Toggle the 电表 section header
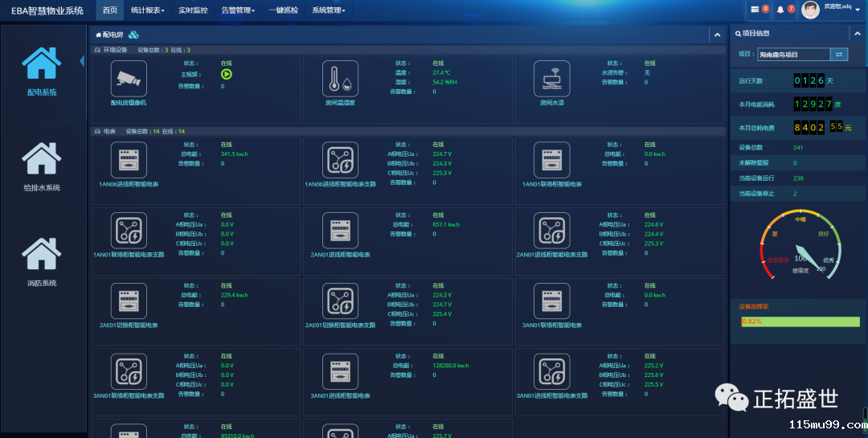Viewport: 868px width, 438px height. (x=408, y=131)
